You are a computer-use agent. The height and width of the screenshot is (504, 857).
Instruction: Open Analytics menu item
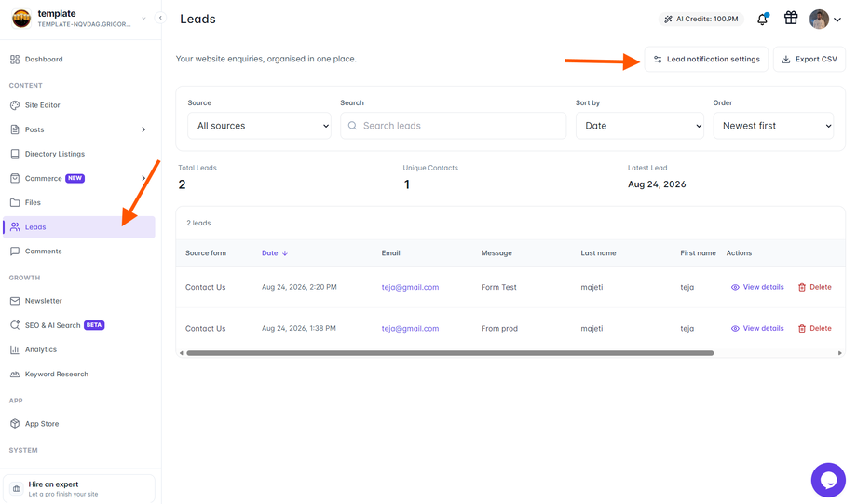coord(78,349)
